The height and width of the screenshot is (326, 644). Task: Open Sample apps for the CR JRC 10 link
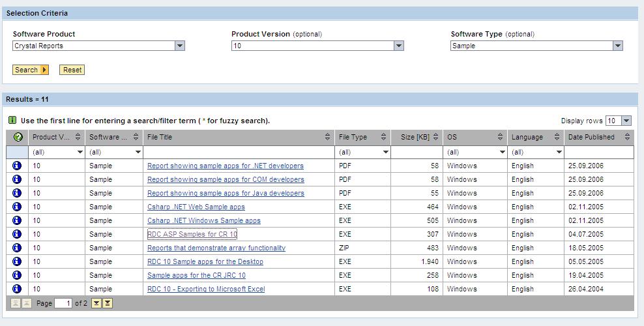(x=196, y=274)
